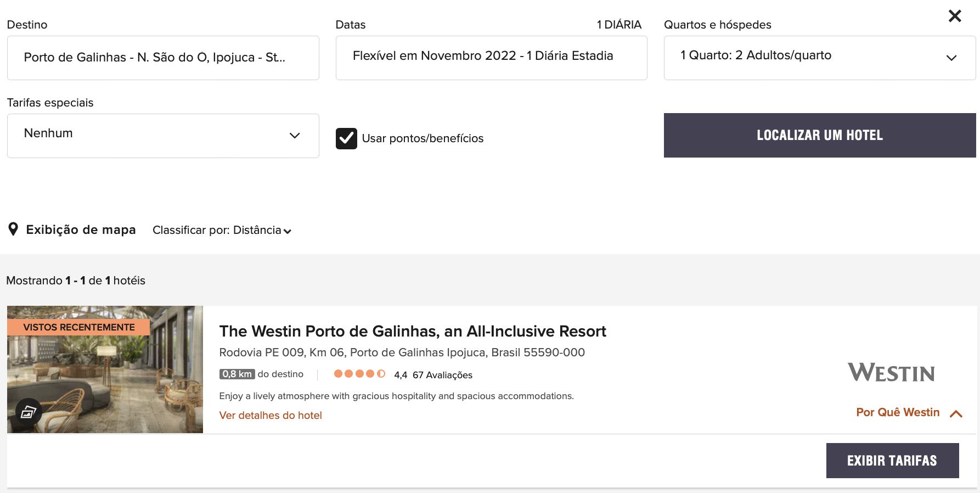Close the search panel with the X icon

955,16
